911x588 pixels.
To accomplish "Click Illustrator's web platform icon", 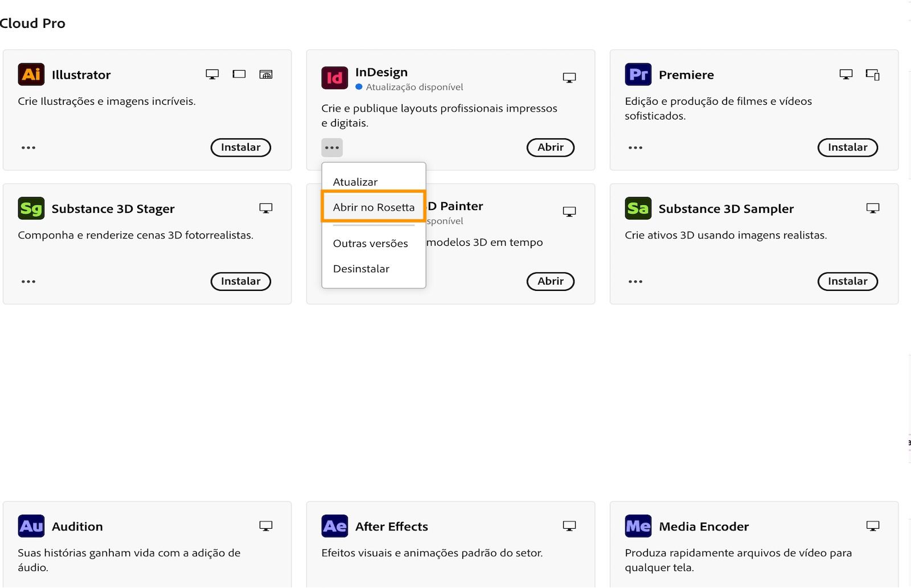I will click(266, 74).
